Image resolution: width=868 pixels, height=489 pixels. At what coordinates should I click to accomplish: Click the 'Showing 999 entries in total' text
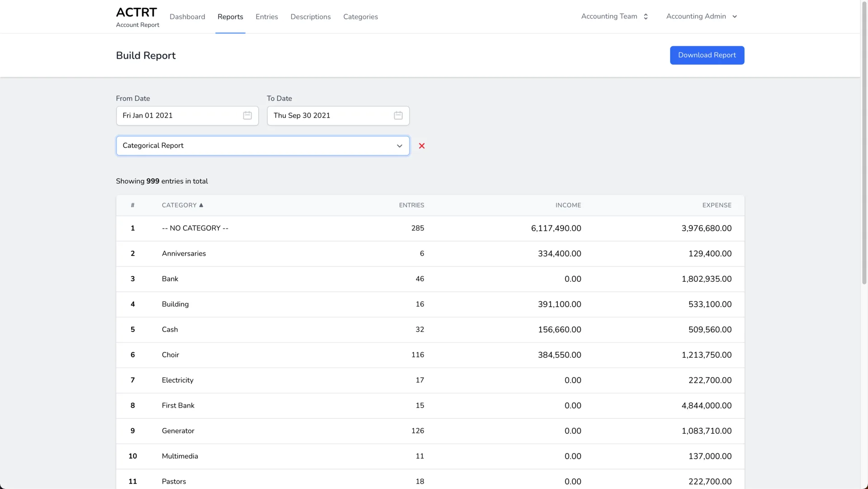click(162, 181)
